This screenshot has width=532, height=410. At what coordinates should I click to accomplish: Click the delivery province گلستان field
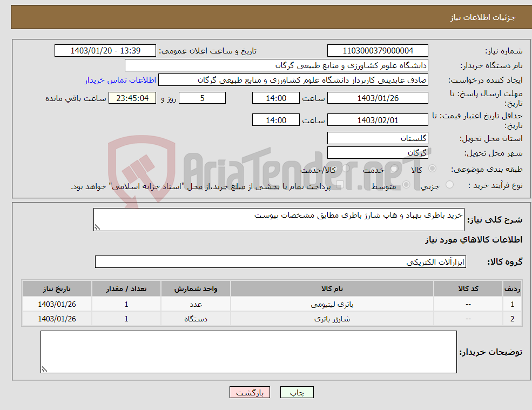(x=378, y=138)
